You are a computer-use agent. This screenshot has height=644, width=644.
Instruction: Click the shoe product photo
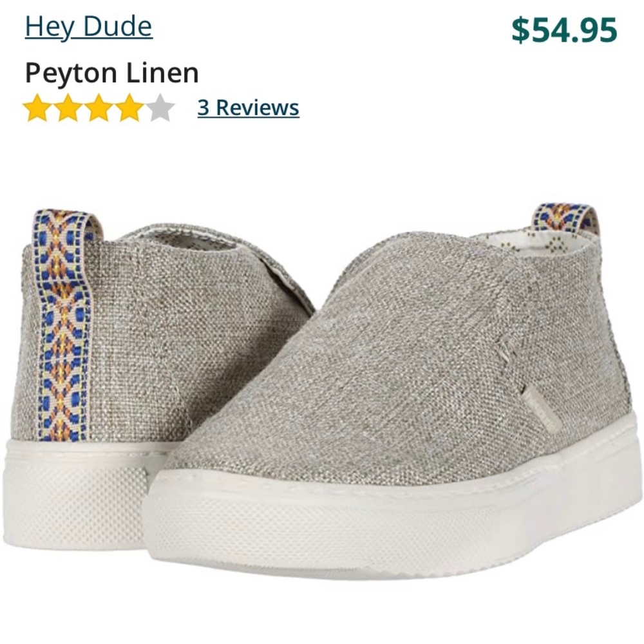click(322, 386)
